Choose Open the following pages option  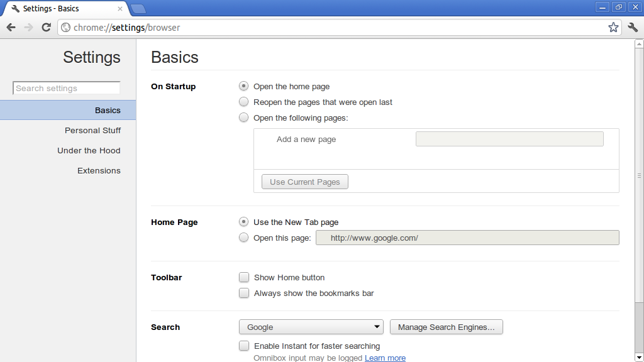tap(244, 118)
